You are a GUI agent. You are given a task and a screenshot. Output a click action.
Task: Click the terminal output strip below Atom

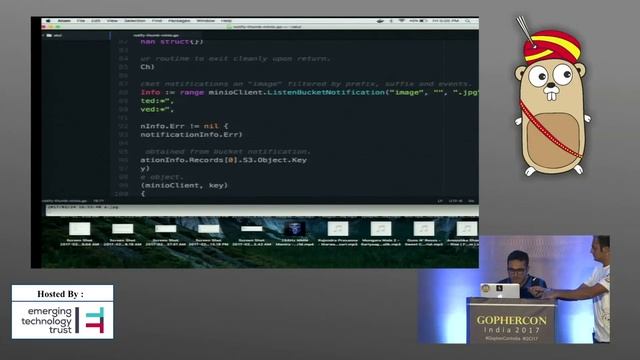click(x=262, y=209)
